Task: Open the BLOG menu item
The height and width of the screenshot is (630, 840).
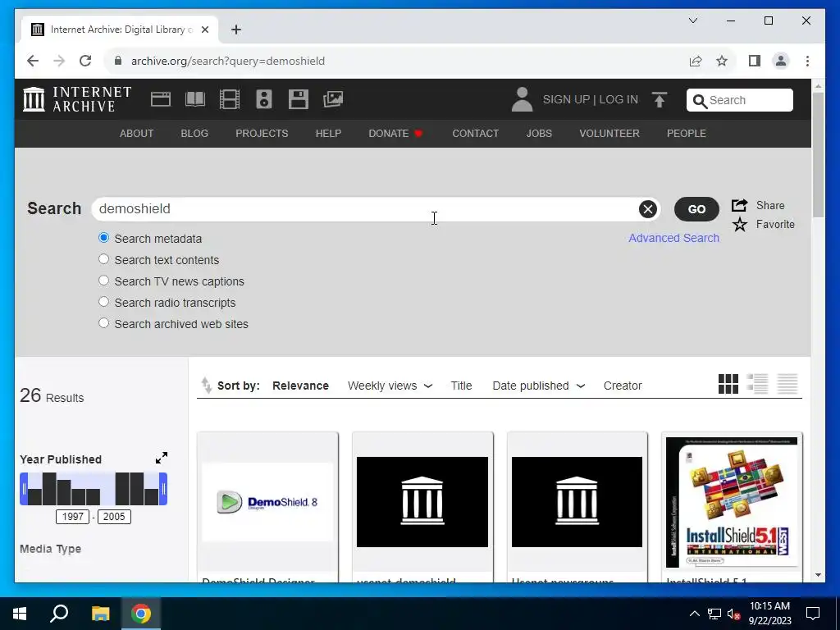Action: click(x=194, y=134)
